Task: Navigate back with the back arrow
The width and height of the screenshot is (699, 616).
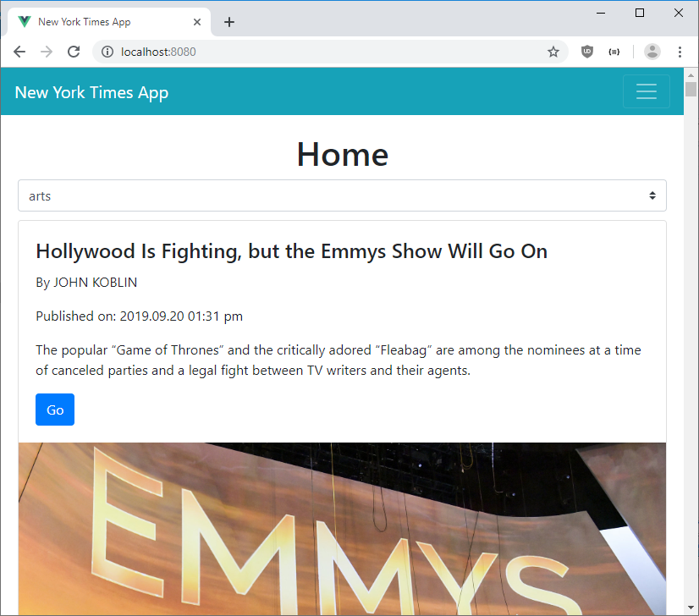Action: pyautogui.click(x=19, y=52)
